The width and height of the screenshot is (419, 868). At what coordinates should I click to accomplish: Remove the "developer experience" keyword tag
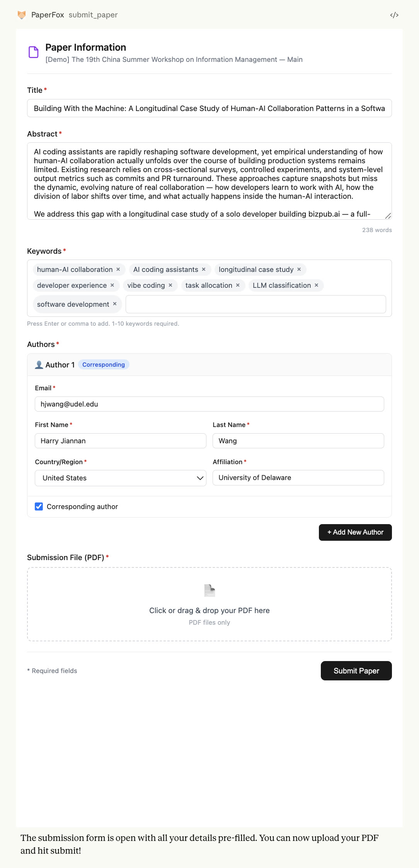point(112,285)
